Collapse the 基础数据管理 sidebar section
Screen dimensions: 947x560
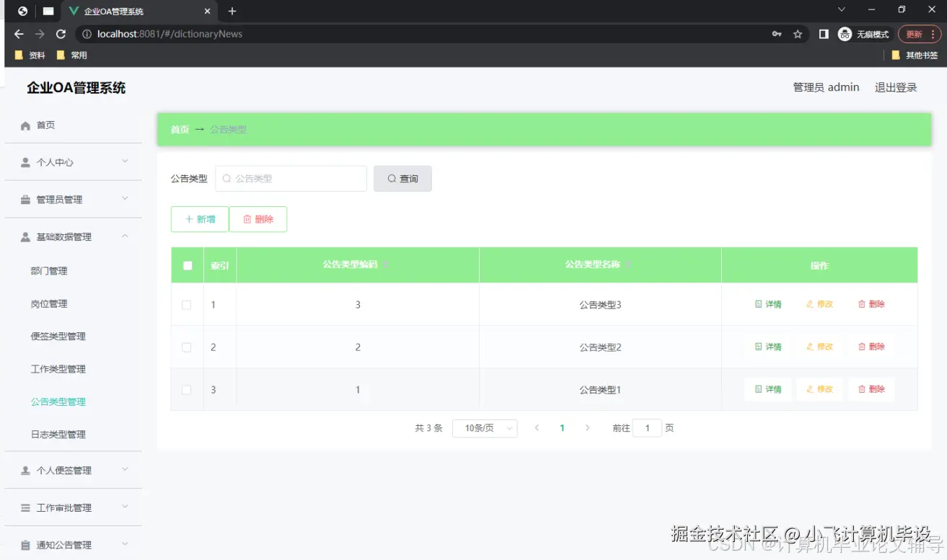coord(73,236)
